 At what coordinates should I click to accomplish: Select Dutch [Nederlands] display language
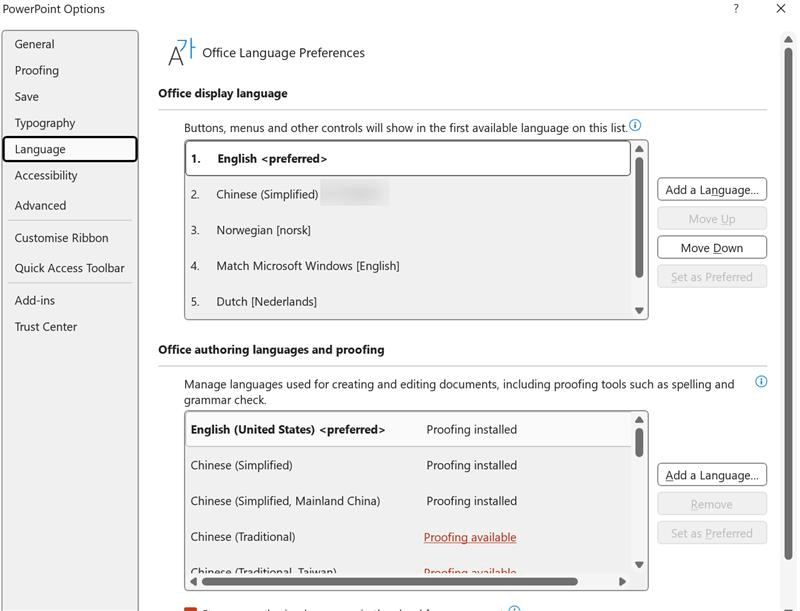pyautogui.click(x=408, y=301)
